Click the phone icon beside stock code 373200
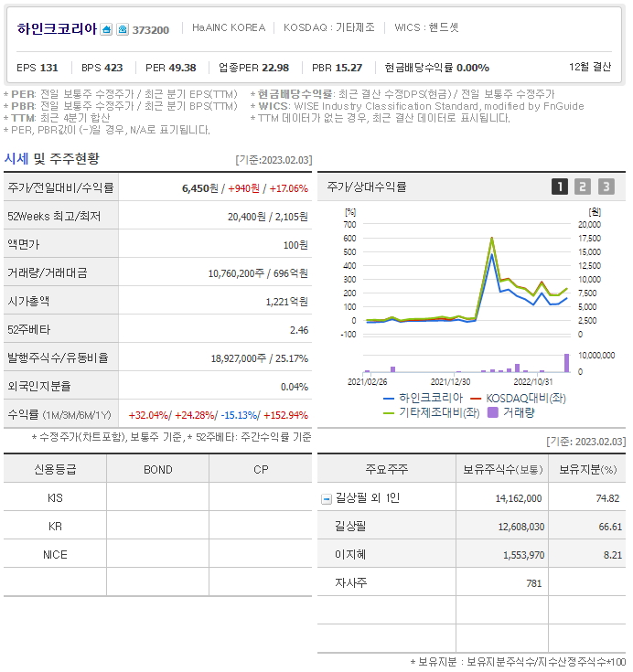The width and height of the screenshot is (633, 672). [123, 29]
